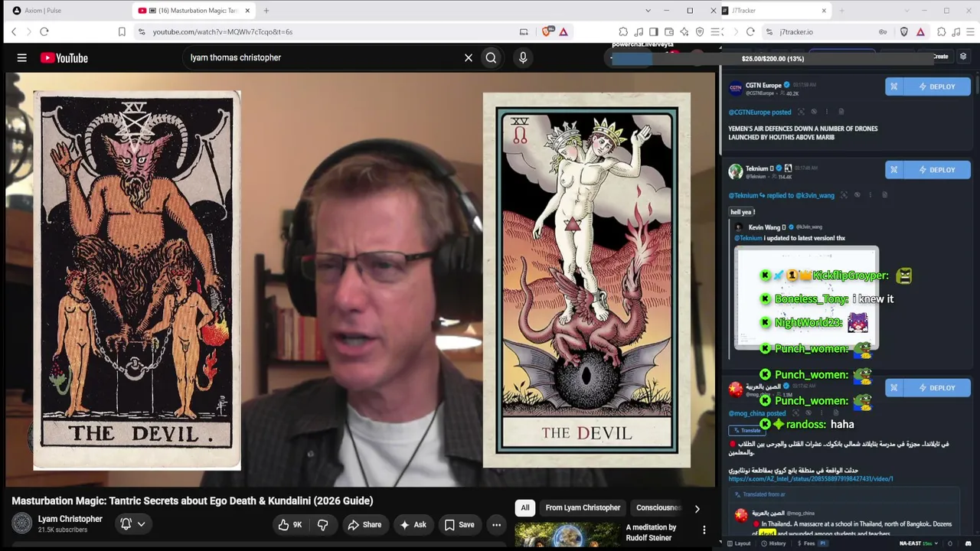Open tab search dropdown in YouTube window
980x551 pixels.
[648, 11]
